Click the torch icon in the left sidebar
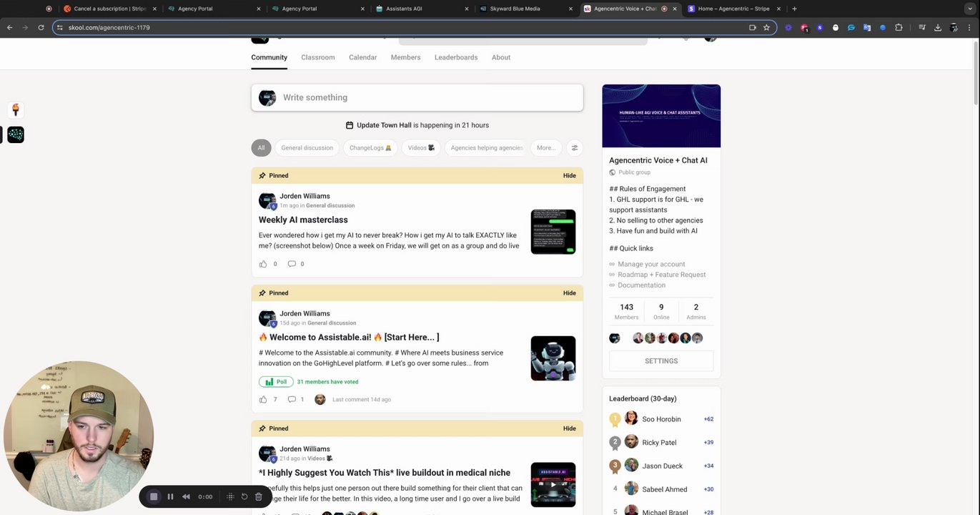Image resolution: width=980 pixels, height=515 pixels. tap(16, 109)
